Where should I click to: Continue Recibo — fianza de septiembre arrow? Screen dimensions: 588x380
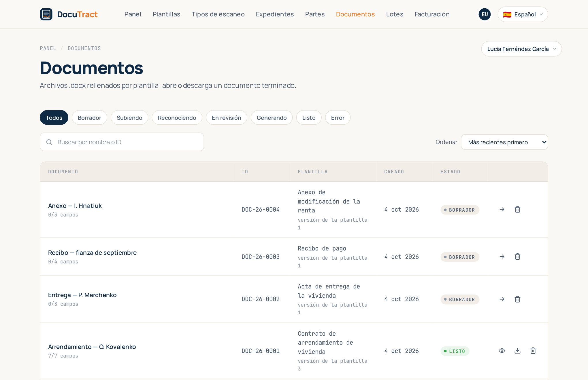(x=502, y=256)
